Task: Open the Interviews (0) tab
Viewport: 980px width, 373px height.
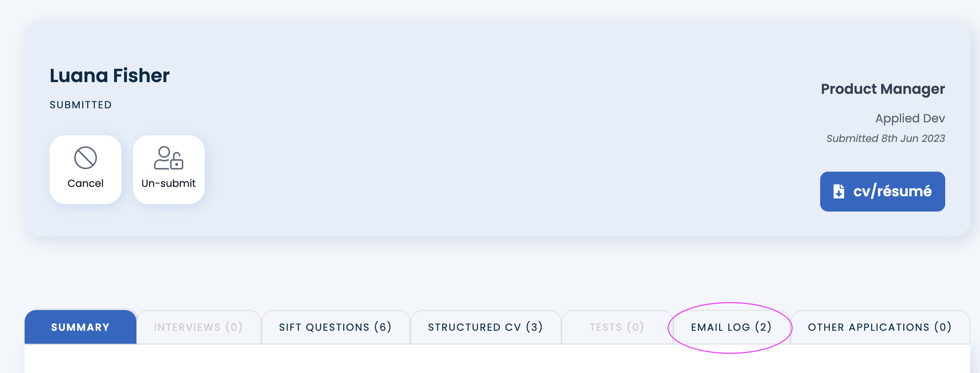Action: [x=198, y=327]
